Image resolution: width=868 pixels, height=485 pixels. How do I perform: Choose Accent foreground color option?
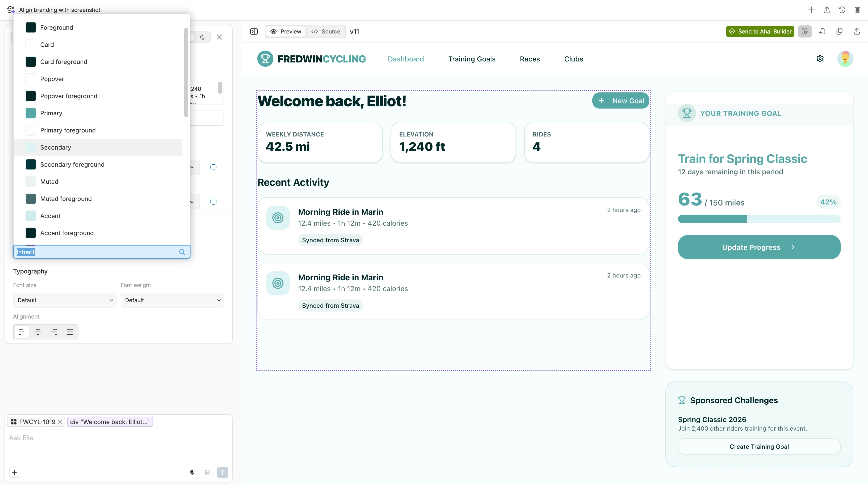(x=98, y=233)
